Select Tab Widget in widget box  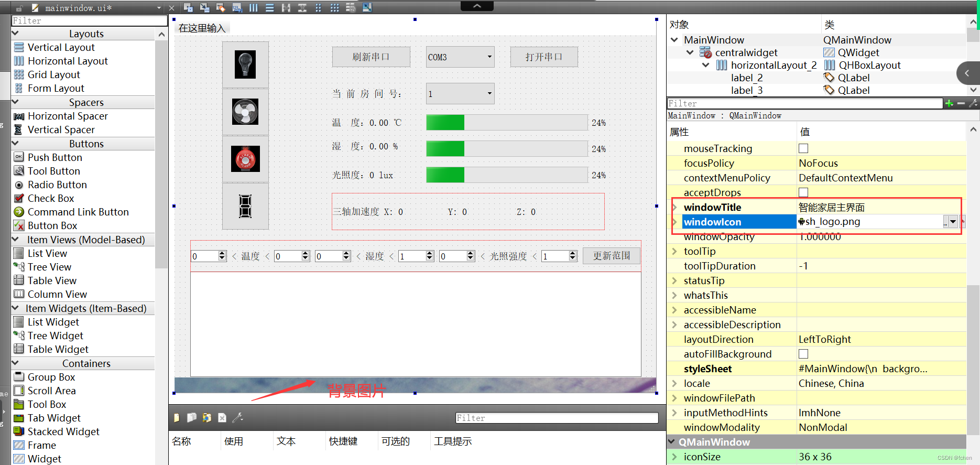pyautogui.click(x=54, y=418)
